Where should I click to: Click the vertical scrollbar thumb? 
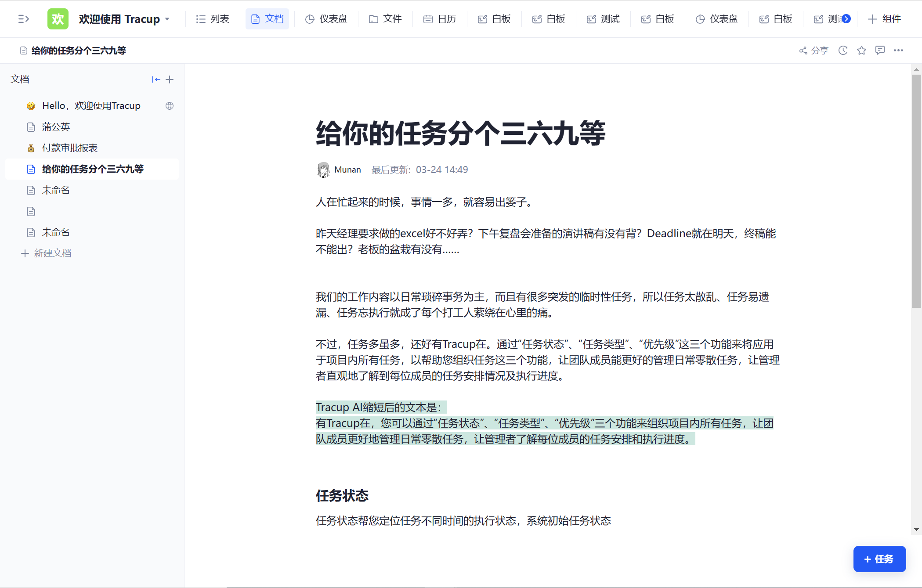tap(916, 191)
